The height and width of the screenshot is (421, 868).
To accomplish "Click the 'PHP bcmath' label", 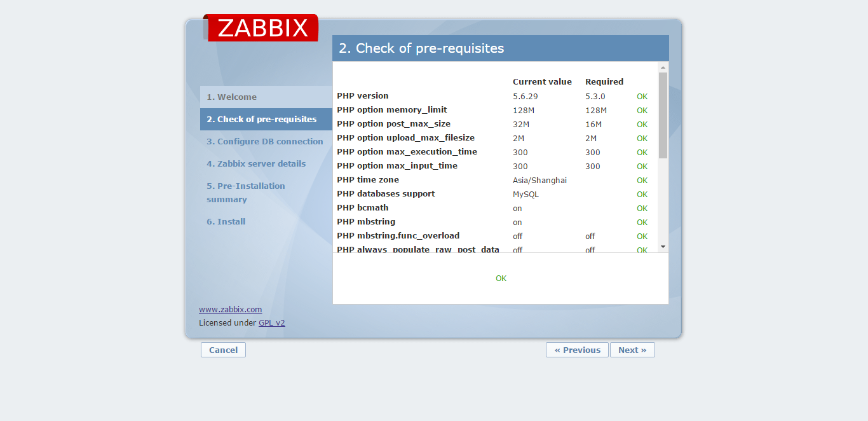I will 363,207.
